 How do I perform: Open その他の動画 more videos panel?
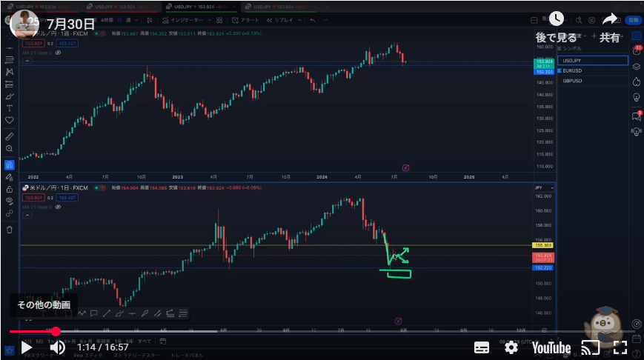44,304
